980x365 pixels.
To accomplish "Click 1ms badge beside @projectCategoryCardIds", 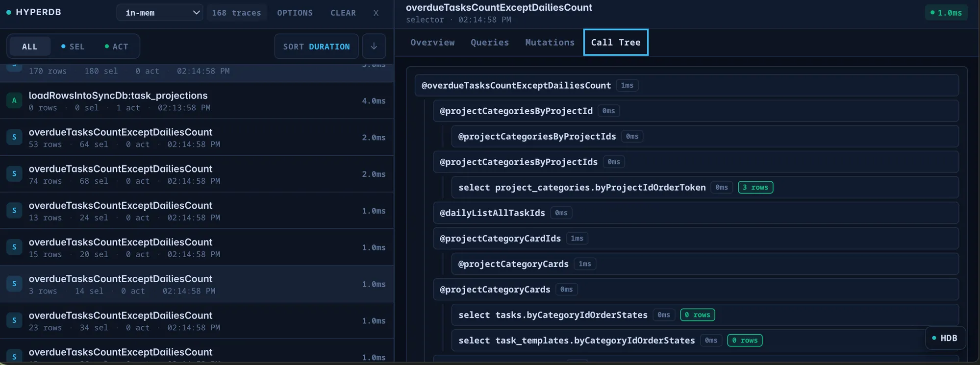I will click(577, 238).
